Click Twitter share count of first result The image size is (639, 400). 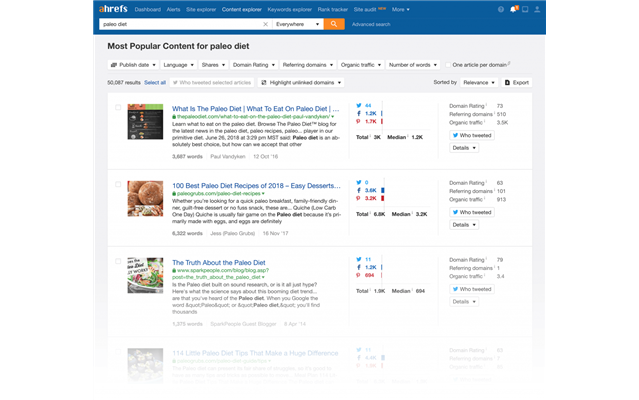coord(368,105)
